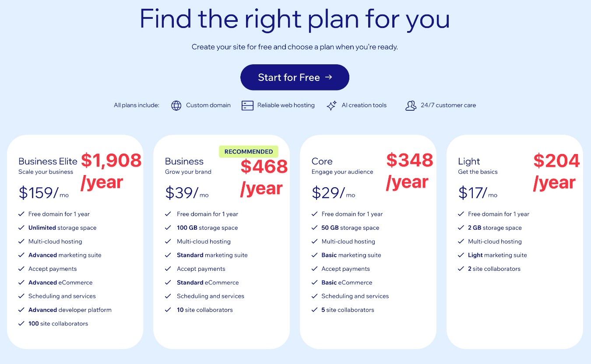Click the RECOMMENDED badge on the Business plan
The image size is (591, 364).
coord(248,151)
